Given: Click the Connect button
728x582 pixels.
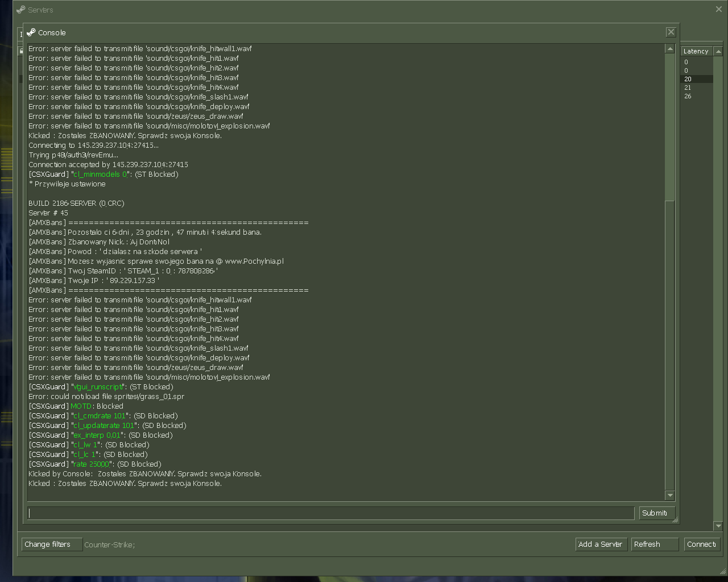Looking at the screenshot, I should [x=702, y=544].
